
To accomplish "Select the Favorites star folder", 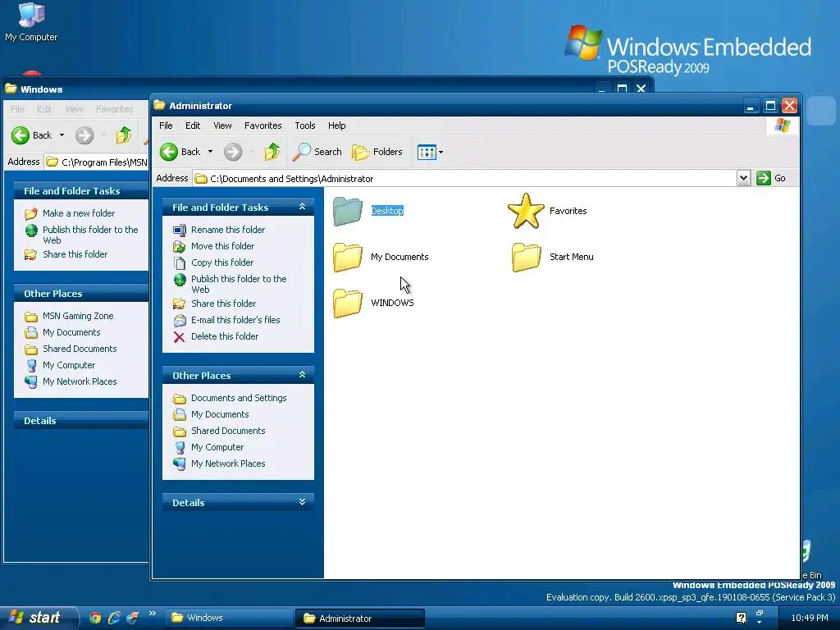I will (x=526, y=211).
